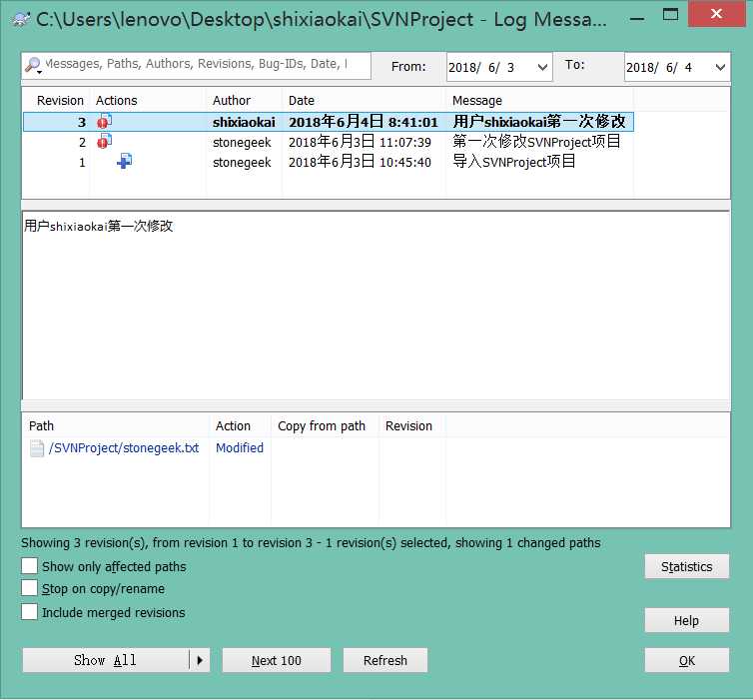This screenshot has width=753, height=700.
Task: Click message 第一次修改SVNProject项目
Action: pyautogui.click(x=536, y=142)
